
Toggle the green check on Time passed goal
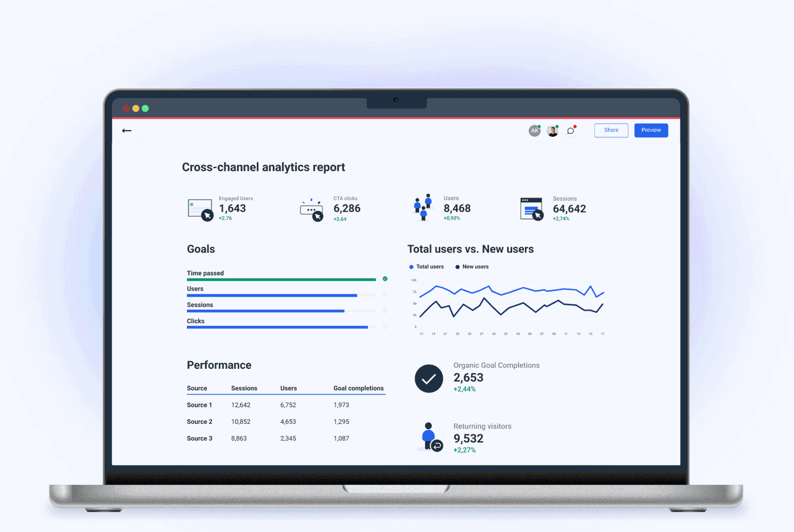[385, 279]
